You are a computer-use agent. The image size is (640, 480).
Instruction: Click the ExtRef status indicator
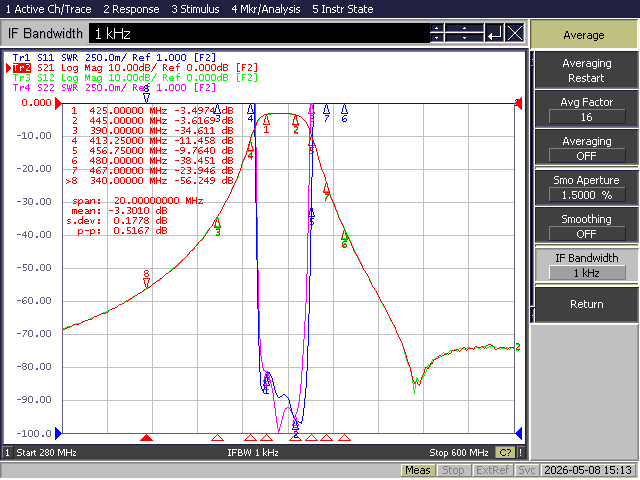pyautogui.click(x=492, y=471)
